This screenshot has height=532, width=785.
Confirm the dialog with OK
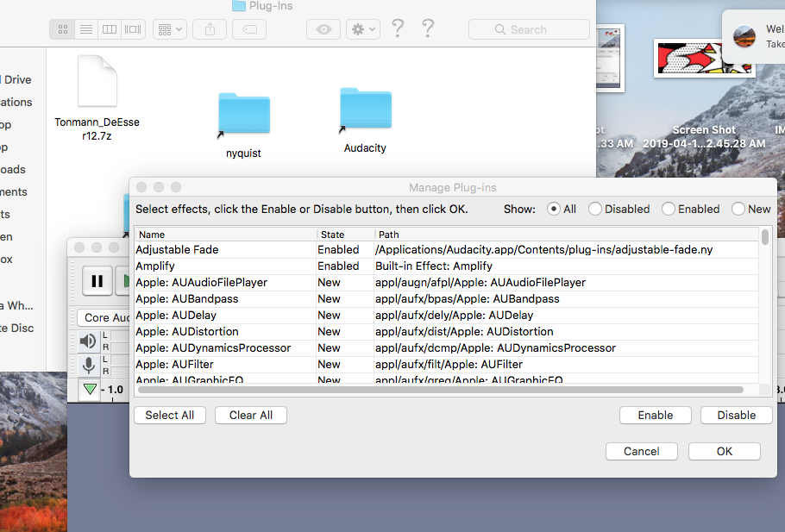pos(725,452)
